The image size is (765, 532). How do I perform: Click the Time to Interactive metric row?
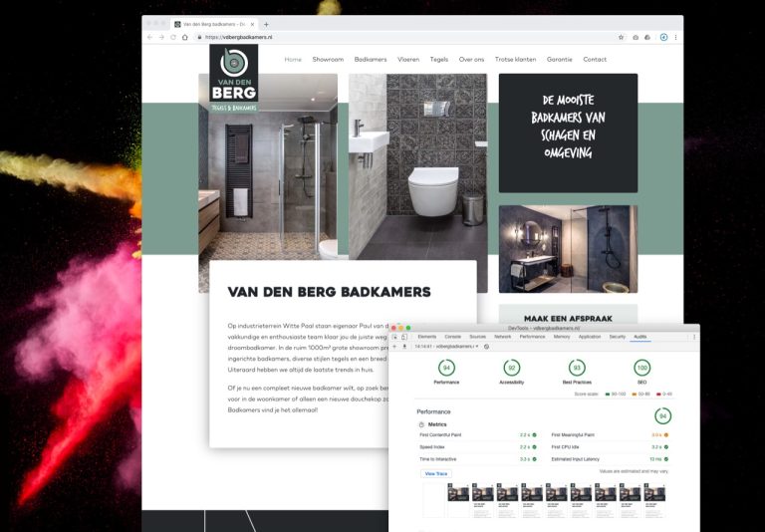click(478, 459)
